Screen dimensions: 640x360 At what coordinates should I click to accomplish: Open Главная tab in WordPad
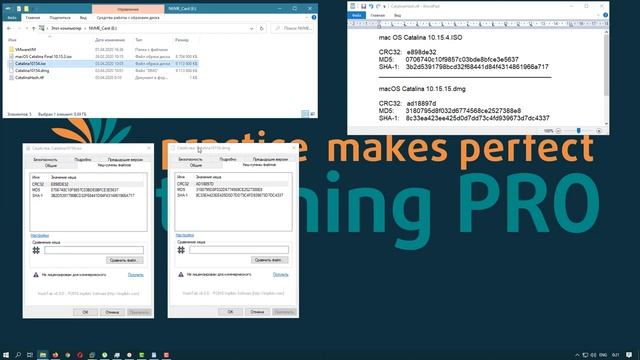tap(378, 15)
